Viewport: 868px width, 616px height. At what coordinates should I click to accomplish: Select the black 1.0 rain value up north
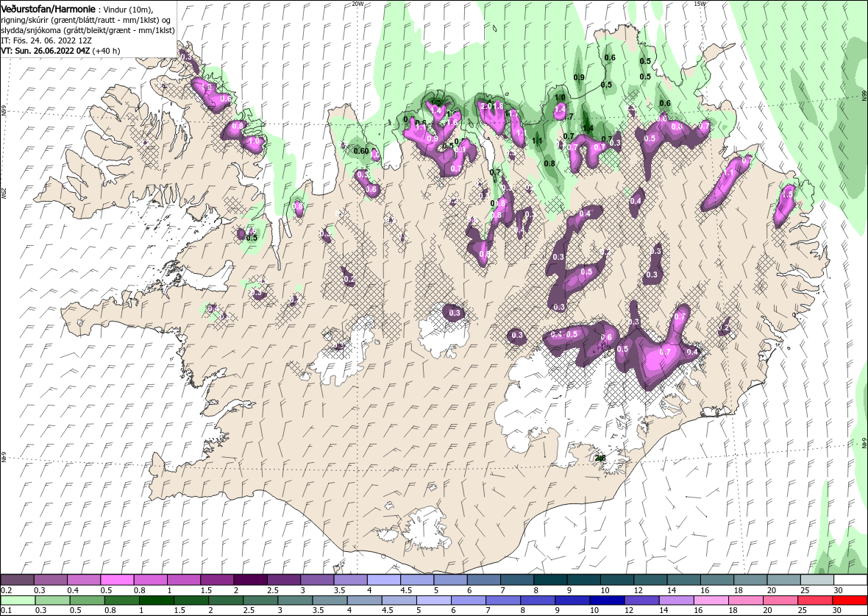[x=561, y=97]
